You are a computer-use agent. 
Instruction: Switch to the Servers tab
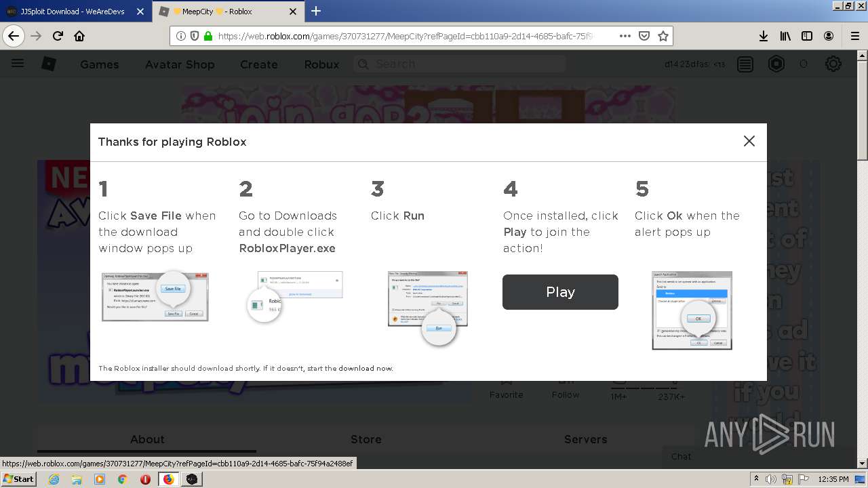point(586,439)
